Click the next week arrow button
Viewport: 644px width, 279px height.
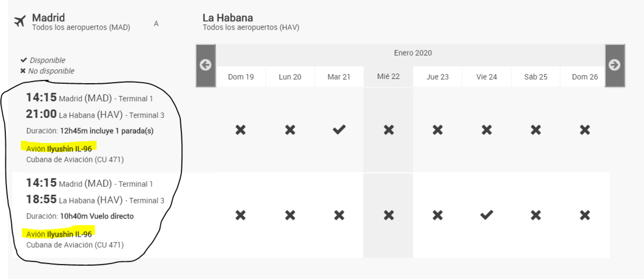coord(614,65)
